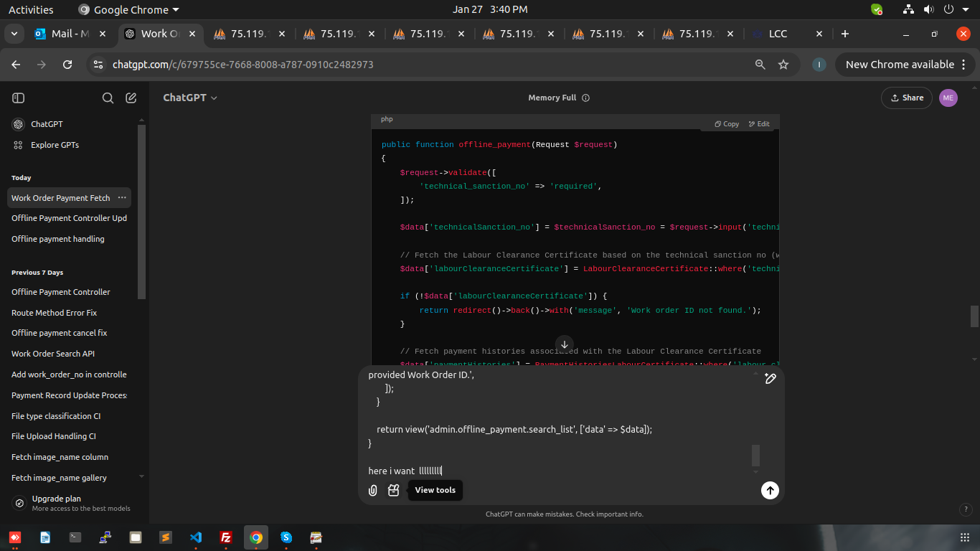The image size is (980, 551).
Task: Switch to the LCC browser tab
Action: (x=778, y=34)
